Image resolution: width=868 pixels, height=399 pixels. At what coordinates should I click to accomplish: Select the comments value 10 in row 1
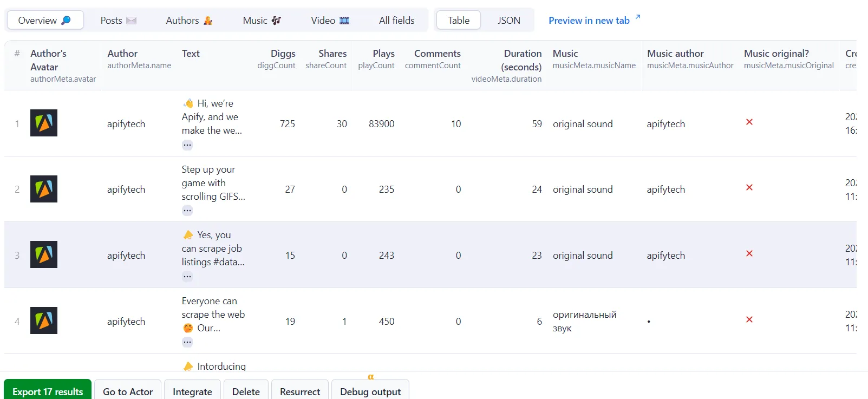tap(456, 124)
